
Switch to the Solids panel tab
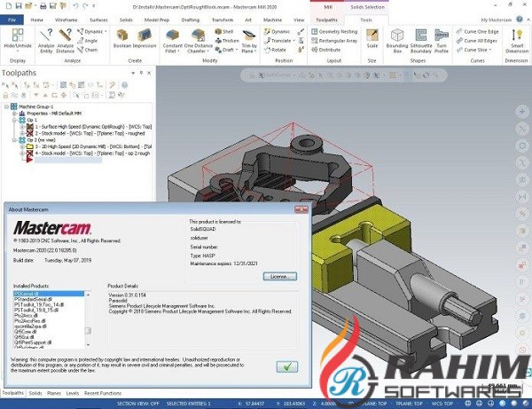[x=36, y=391]
